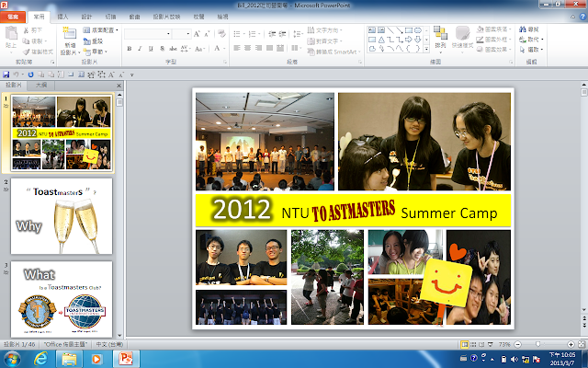Image resolution: width=588 pixels, height=368 pixels.
Task: Click the volume speaker icon in system tray
Action: 514,360
